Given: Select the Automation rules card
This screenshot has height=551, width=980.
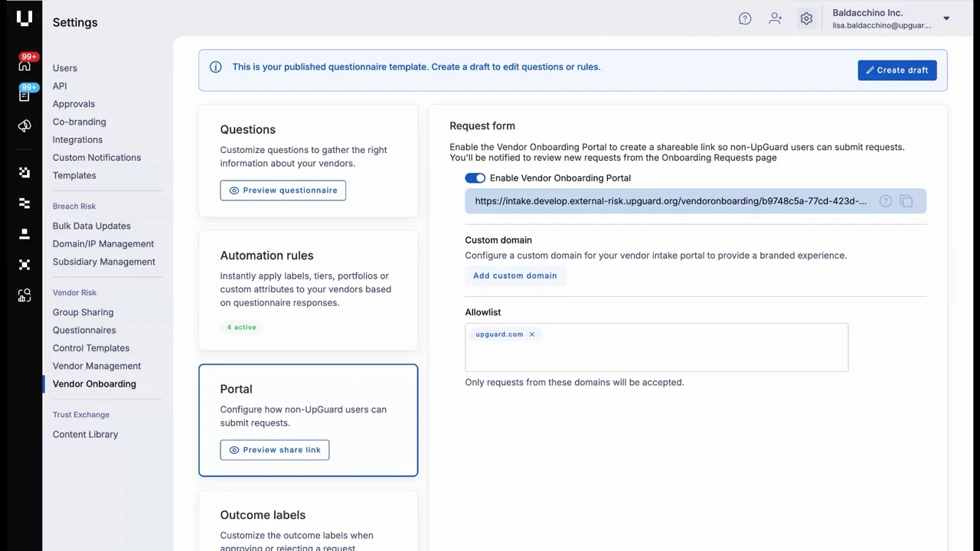Looking at the screenshot, I should click(x=309, y=291).
